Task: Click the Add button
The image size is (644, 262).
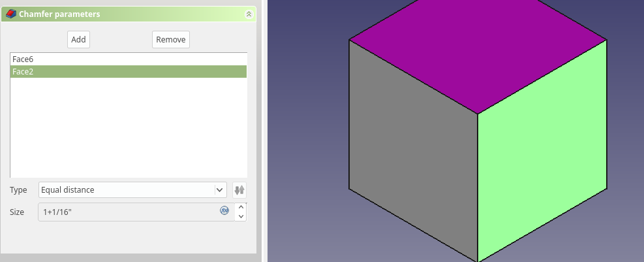Action: [78, 39]
